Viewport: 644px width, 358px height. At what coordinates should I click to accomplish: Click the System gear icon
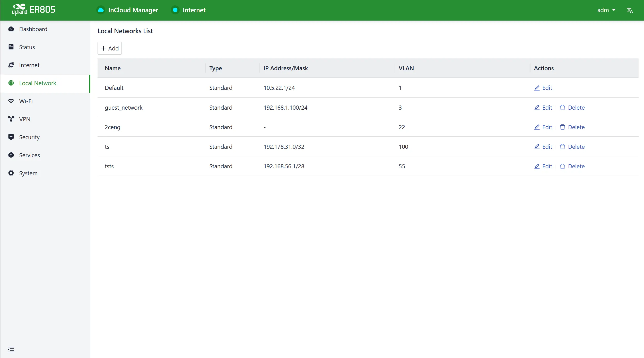[11, 173]
